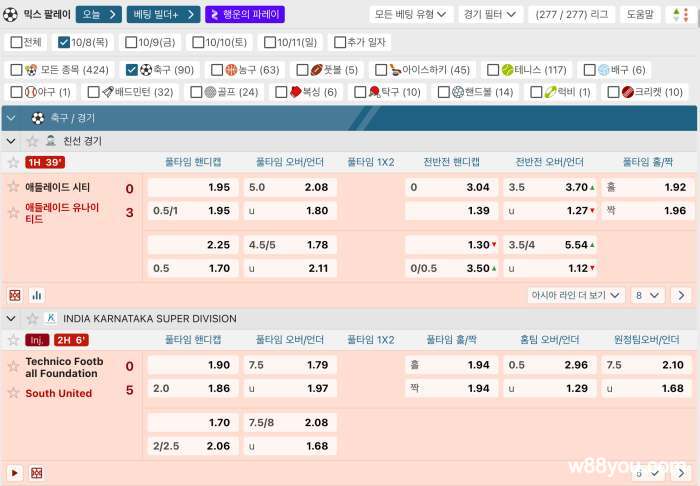The image size is (700, 486).
Task: Star the 애들레이드 유나이티드 team
Action: (13, 212)
